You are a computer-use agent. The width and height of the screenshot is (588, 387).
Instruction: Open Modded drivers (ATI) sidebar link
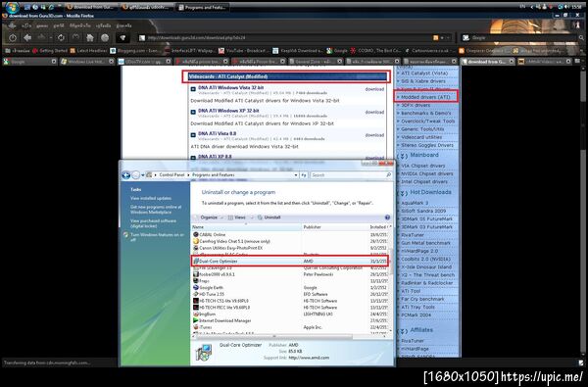click(425, 97)
